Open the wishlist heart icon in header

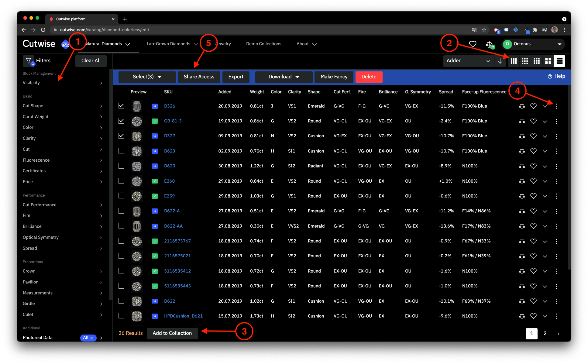click(x=473, y=44)
